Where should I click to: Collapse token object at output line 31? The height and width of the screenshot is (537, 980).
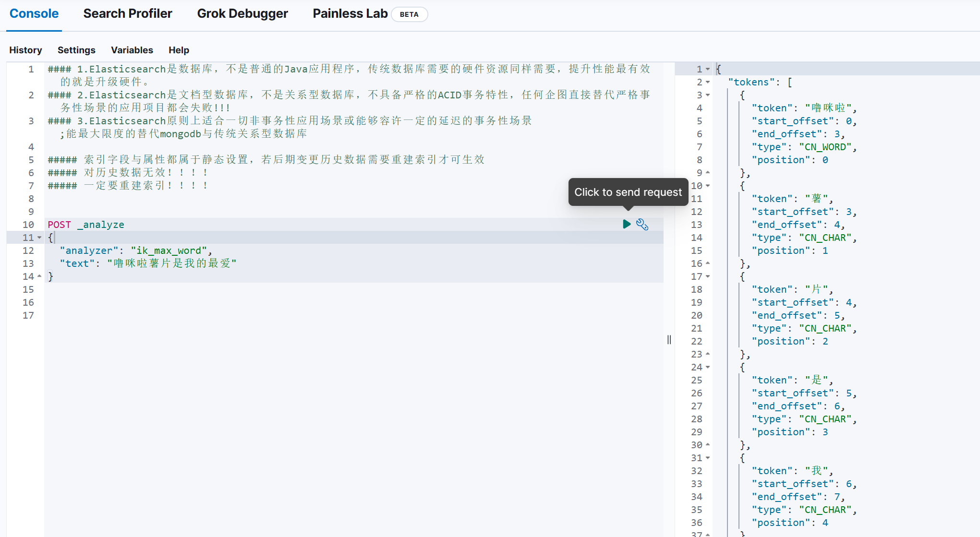click(708, 458)
